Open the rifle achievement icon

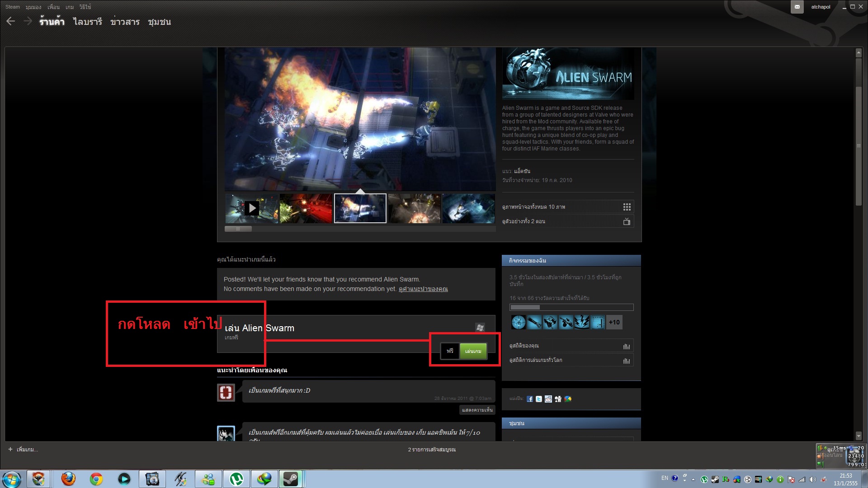click(566, 322)
